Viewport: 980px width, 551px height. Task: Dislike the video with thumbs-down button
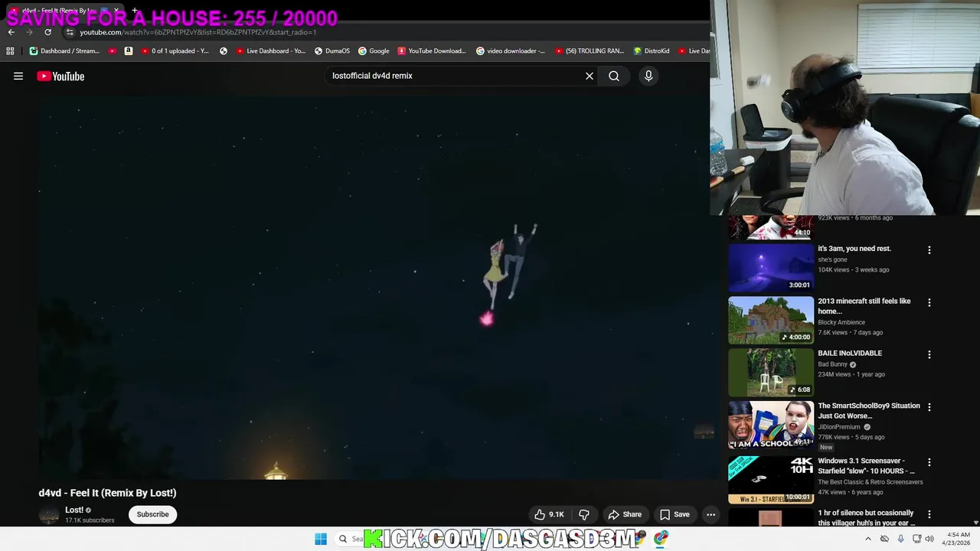coord(584,514)
